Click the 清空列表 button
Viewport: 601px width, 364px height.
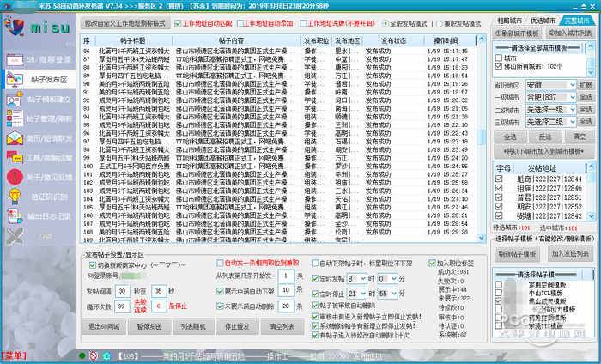click(x=282, y=326)
